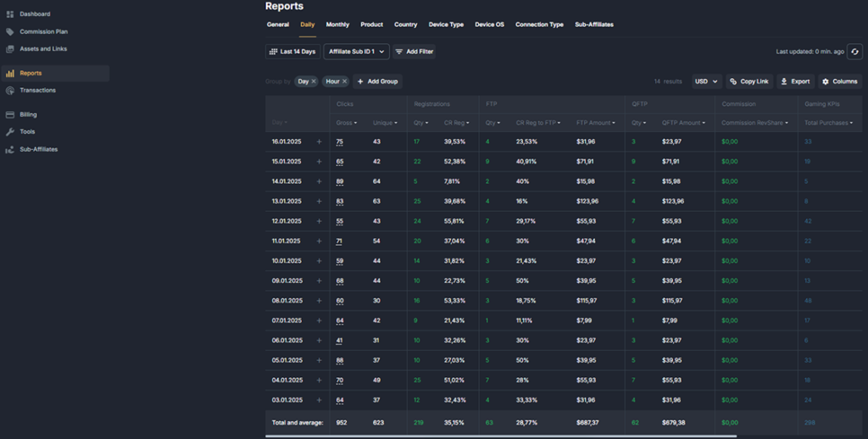Open the Last 14 Days date range picker
This screenshot has height=439, width=868.
[292, 52]
